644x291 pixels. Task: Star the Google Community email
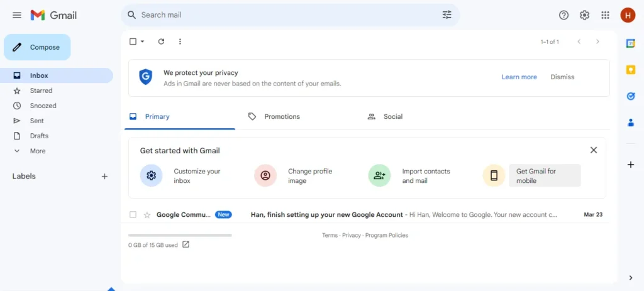147,215
